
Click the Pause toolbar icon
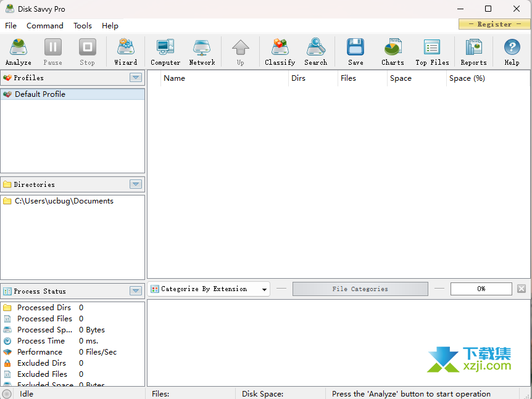(x=53, y=52)
